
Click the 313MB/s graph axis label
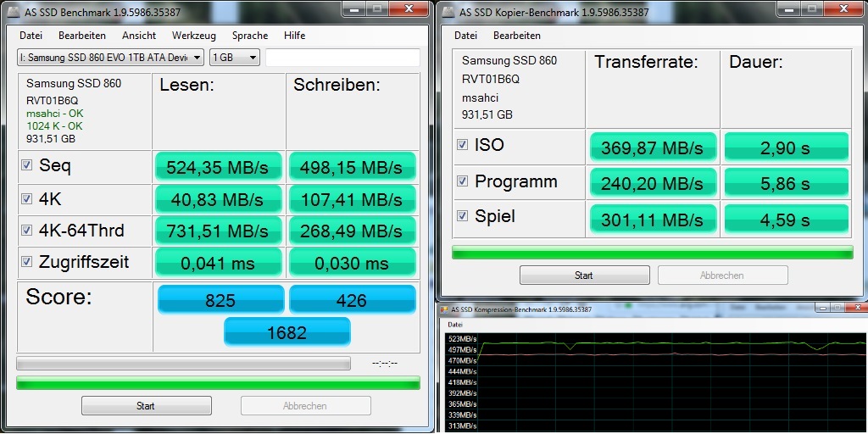(462, 426)
